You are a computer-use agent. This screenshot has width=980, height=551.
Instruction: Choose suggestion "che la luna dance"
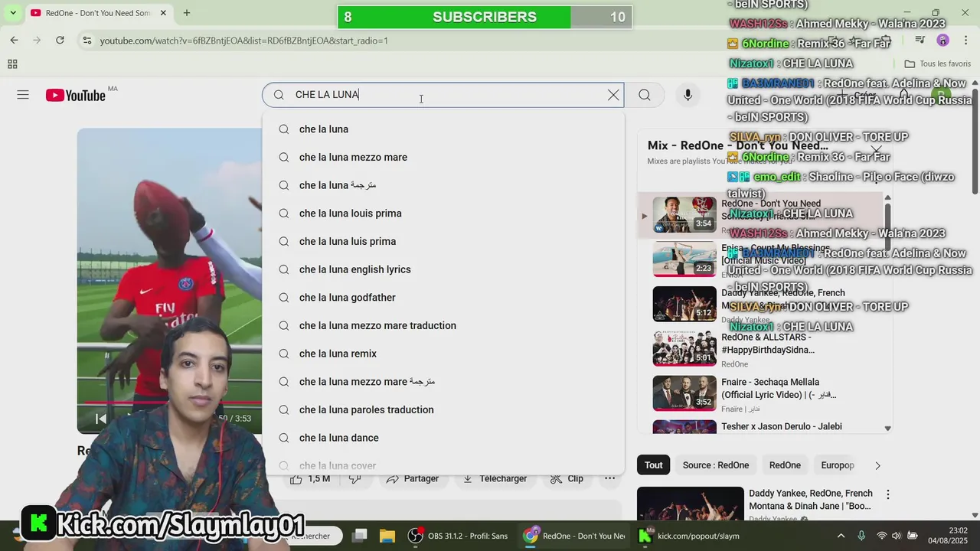443,438
